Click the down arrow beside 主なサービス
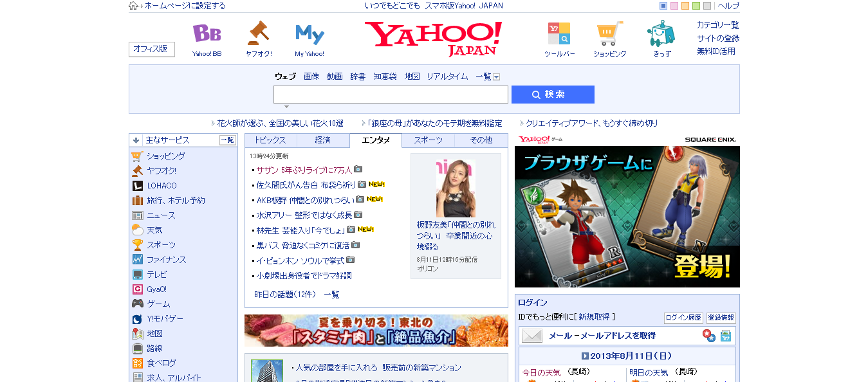Image resolution: width=868 pixels, height=382 pixels. click(x=136, y=140)
